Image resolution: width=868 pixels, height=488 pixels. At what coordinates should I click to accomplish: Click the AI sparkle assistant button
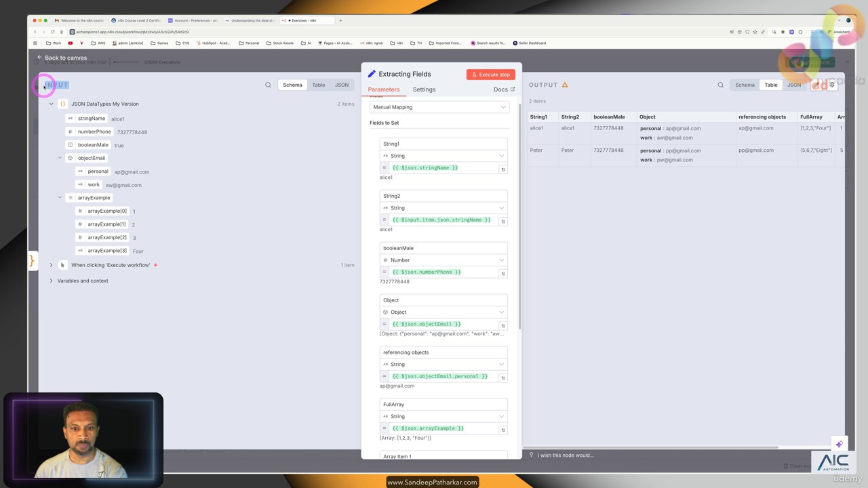pyautogui.click(x=839, y=445)
